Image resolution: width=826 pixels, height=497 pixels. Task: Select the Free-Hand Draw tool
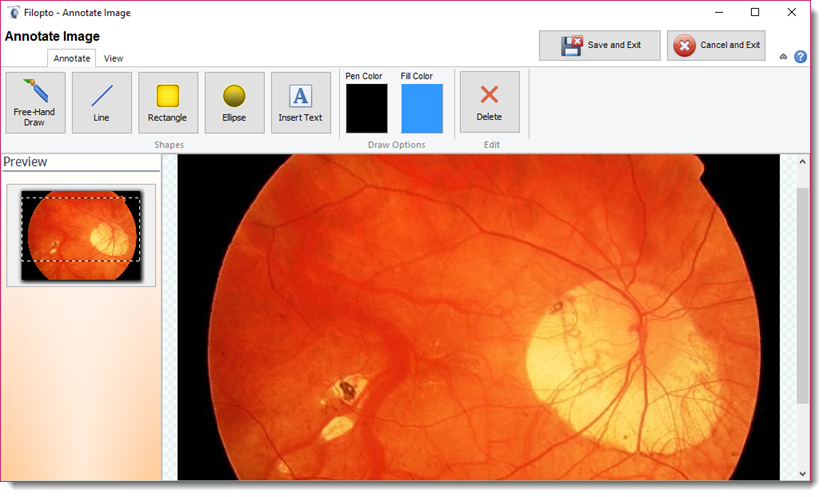35,103
